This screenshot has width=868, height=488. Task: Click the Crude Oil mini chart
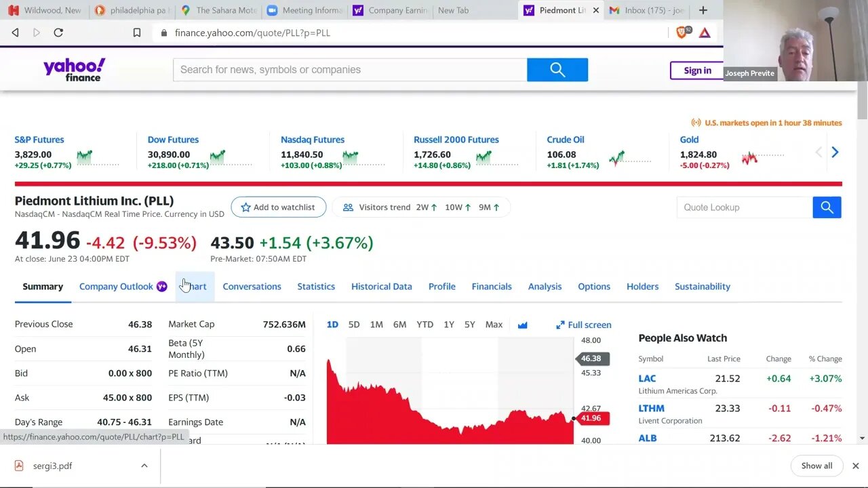[x=630, y=158]
